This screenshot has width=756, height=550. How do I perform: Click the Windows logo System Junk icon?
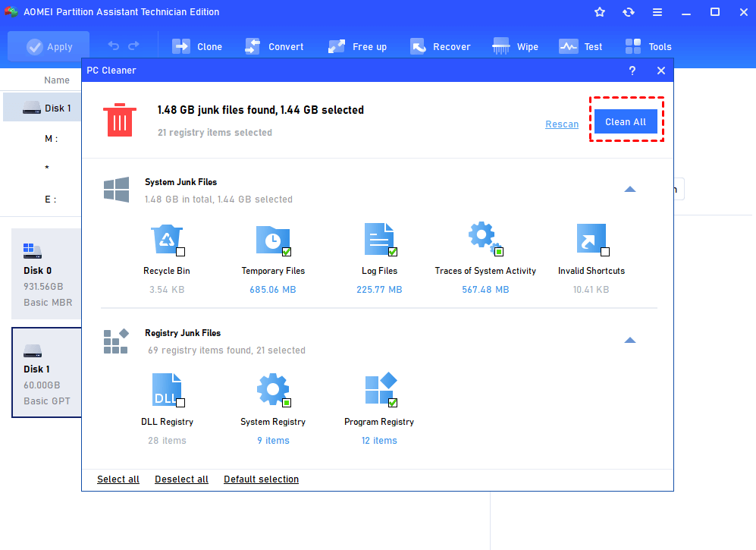pyautogui.click(x=116, y=189)
